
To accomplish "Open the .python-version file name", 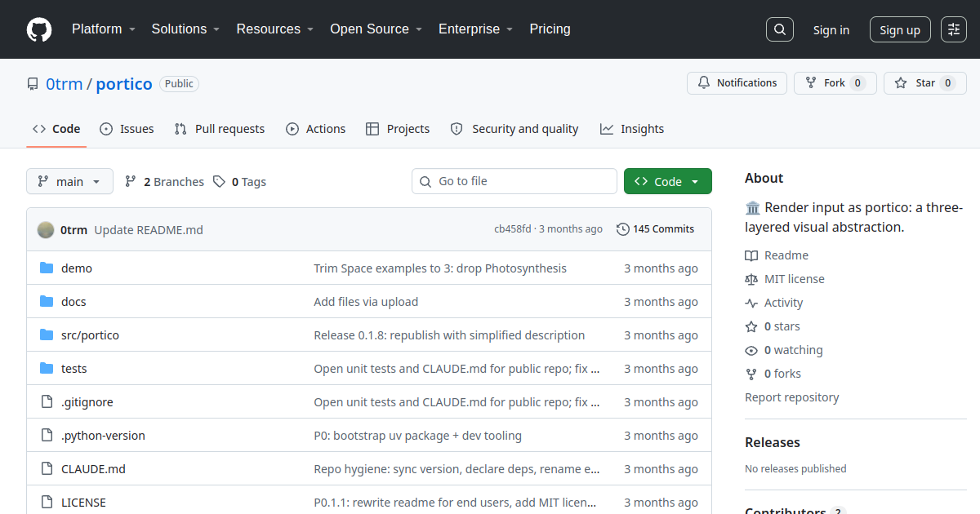I will (103, 436).
